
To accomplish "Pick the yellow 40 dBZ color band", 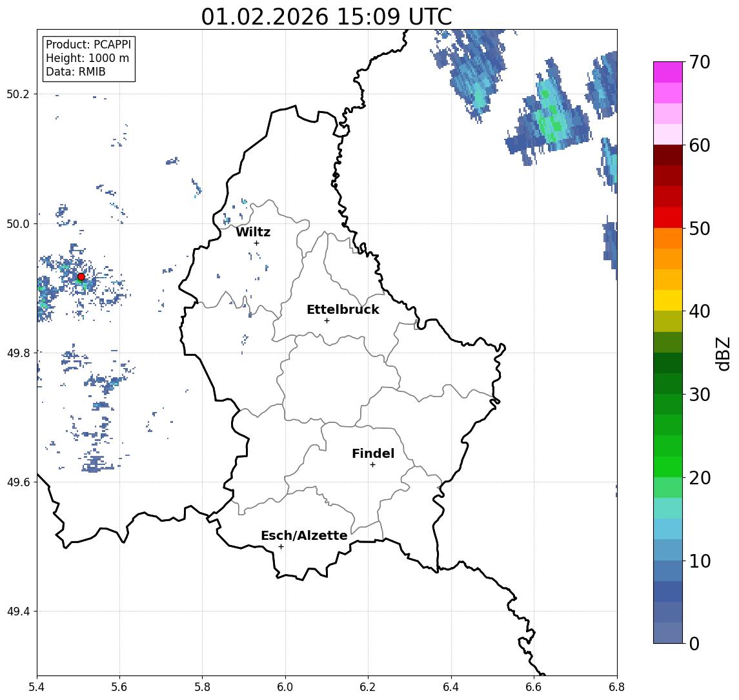I will tap(668, 300).
